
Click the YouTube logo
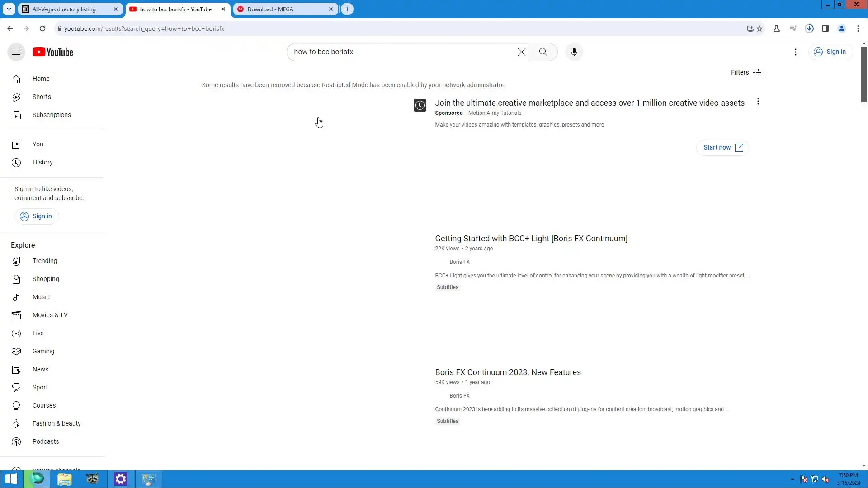[x=53, y=52]
